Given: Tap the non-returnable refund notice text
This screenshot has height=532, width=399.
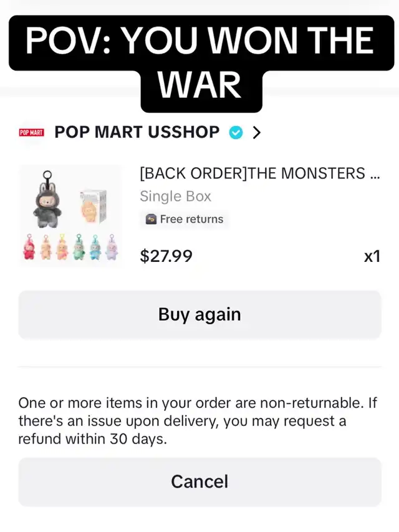Looking at the screenshot, I should tap(198, 421).
